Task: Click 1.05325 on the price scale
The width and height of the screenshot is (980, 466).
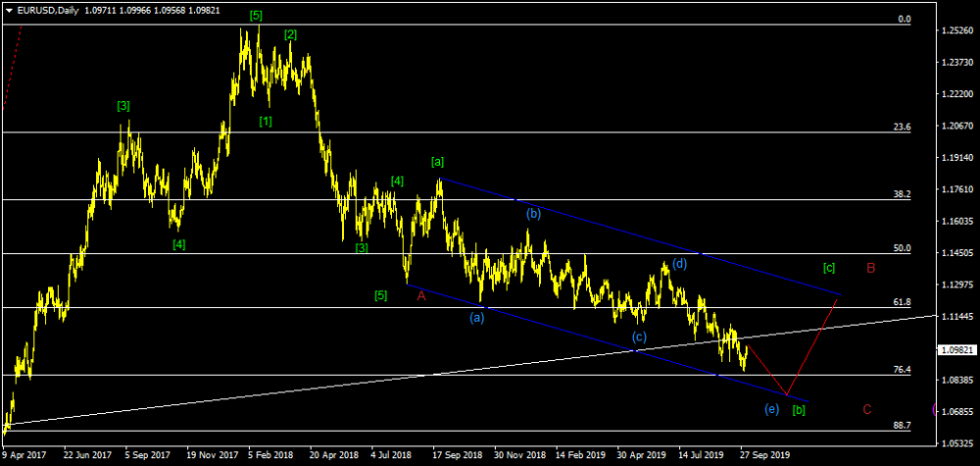Action: 956,444
